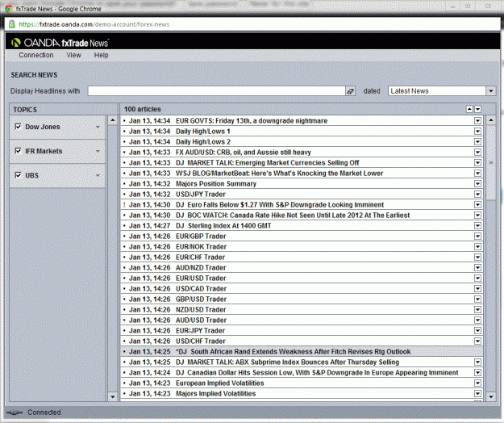This screenshot has width=504, height=423.
Task: Expand the NZD/USD Trader article arrow
Action: tap(477, 310)
